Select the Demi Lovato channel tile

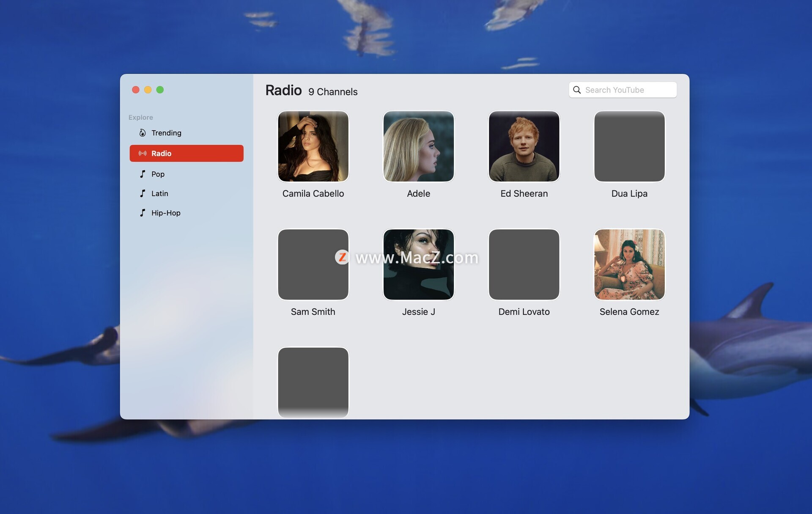coord(524,264)
